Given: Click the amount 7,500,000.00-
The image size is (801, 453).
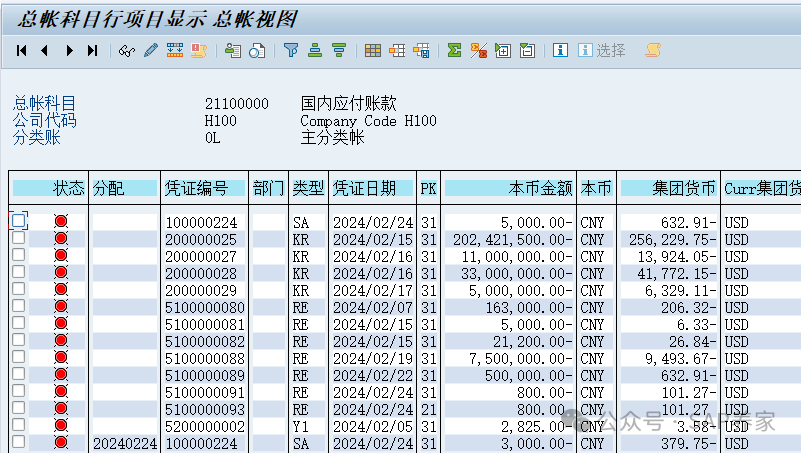Looking at the screenshot, I should [520, 359].
